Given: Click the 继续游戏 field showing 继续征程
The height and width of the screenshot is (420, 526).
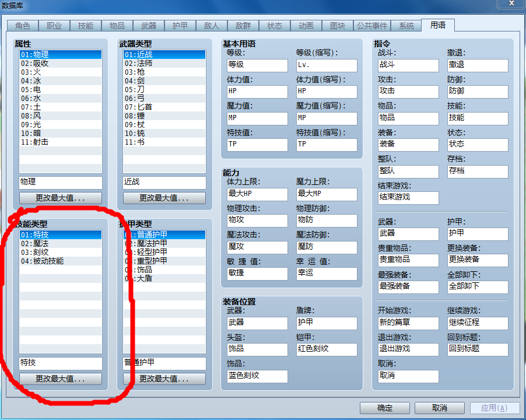Looking at the screenshot, I should [x=478, y=323].
